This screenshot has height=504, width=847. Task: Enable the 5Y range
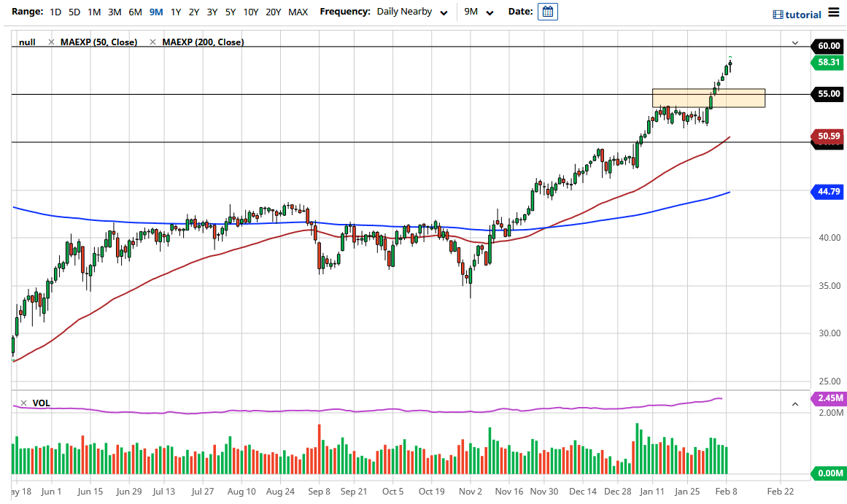229,12
